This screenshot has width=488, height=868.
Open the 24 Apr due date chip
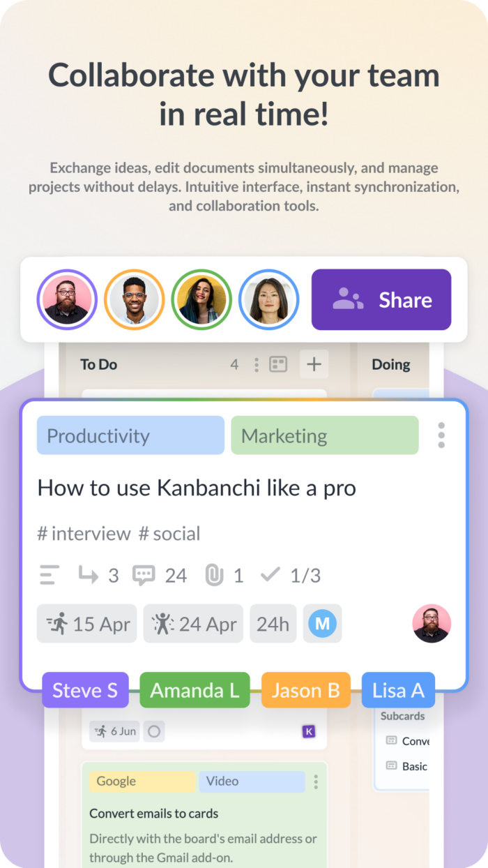point(193,624)
